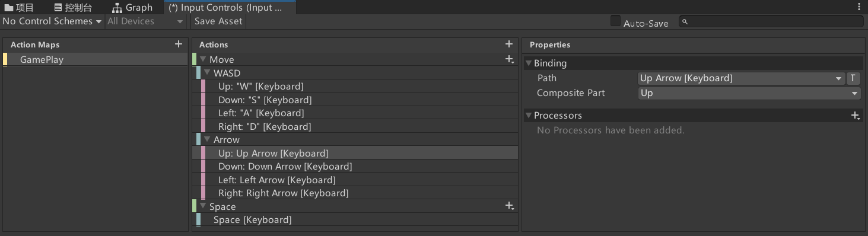Collapse the WASD composite binding
Screen dimensions: 868x236
(x=207, y=73)
